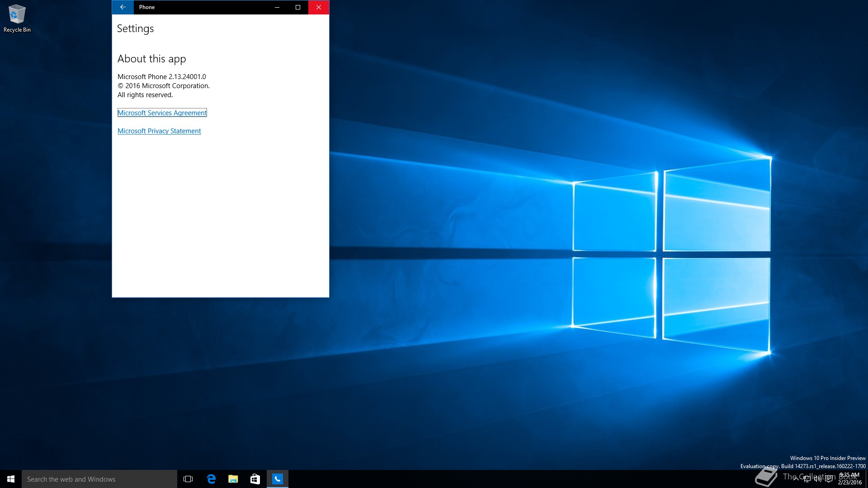The width and height of the screenshot is (868, 488).
Task: Open Task View from the taskbar
Action: (188, 479)
